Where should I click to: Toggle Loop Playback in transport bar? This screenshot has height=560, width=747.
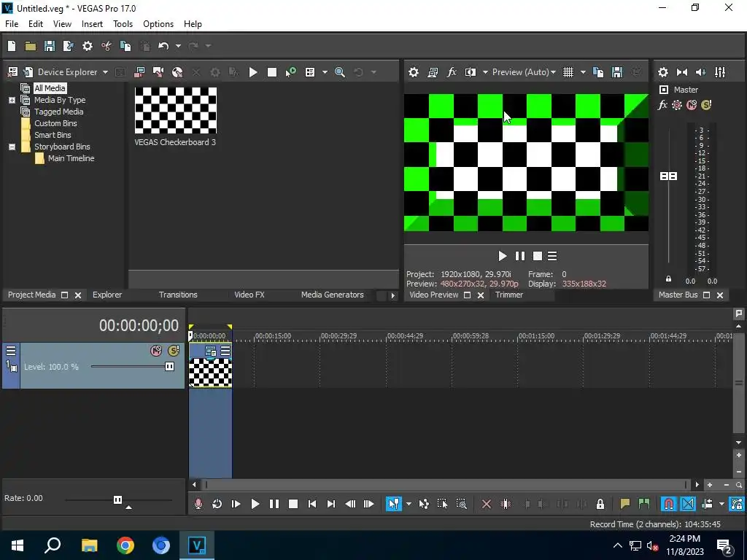tap(217, 504)
